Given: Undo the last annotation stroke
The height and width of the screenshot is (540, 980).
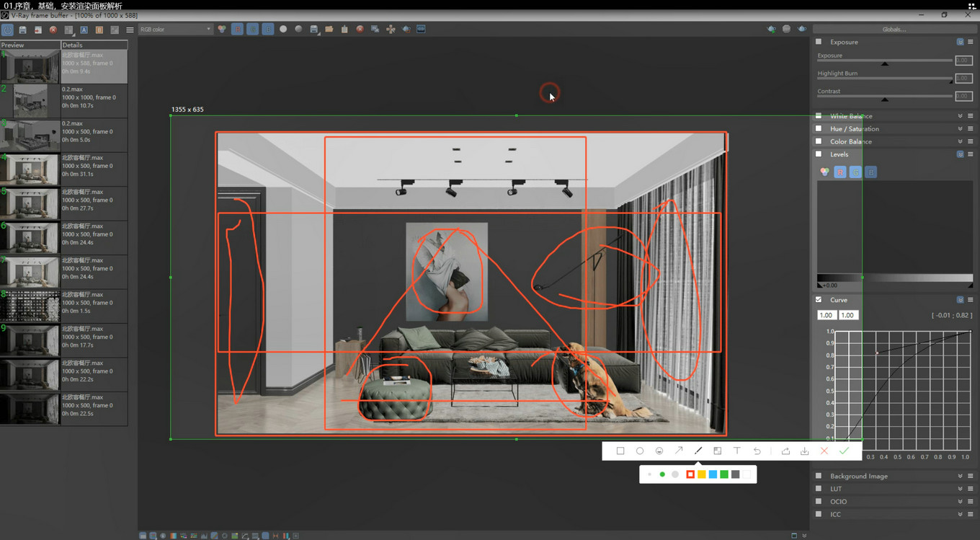Looking at the screenshot, I should pyautogui.click(x=757, y=451).
